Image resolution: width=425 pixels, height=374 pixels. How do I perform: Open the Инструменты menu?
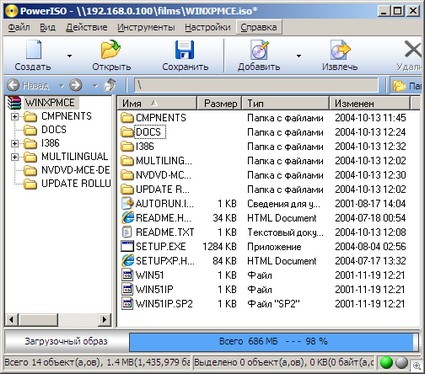(146, 27)
